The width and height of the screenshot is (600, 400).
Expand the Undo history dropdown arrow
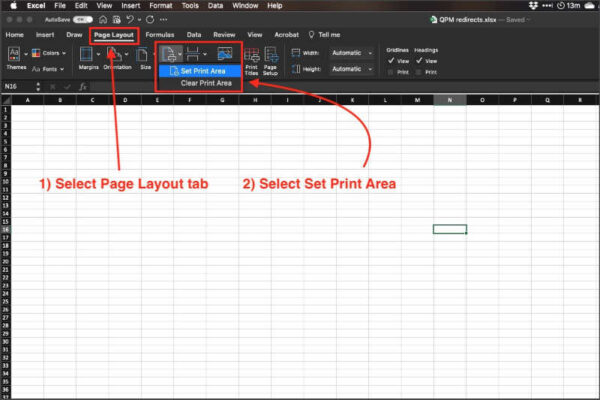pos(139,20)
